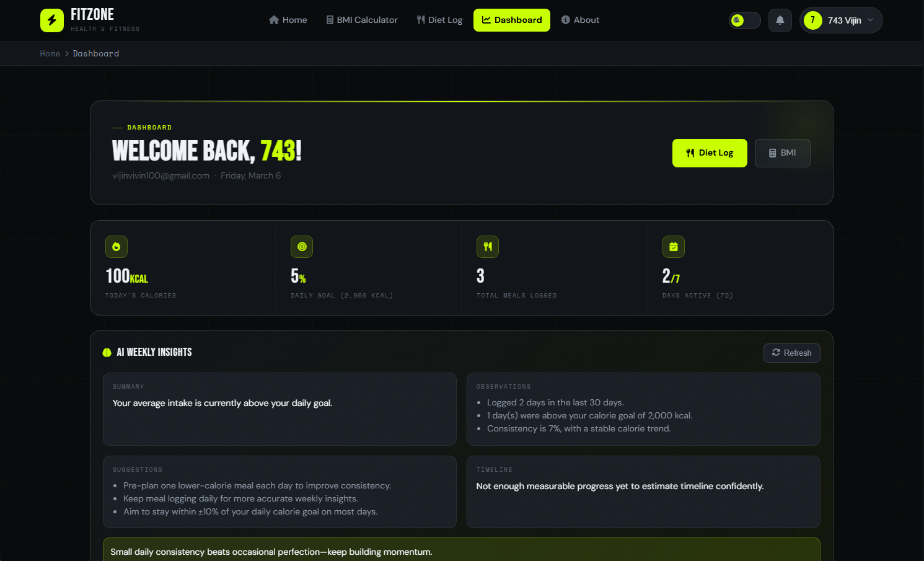Click the utensils icon above Total Meals Logged
This screenshot has width=924, height=561.
[488, 247]
